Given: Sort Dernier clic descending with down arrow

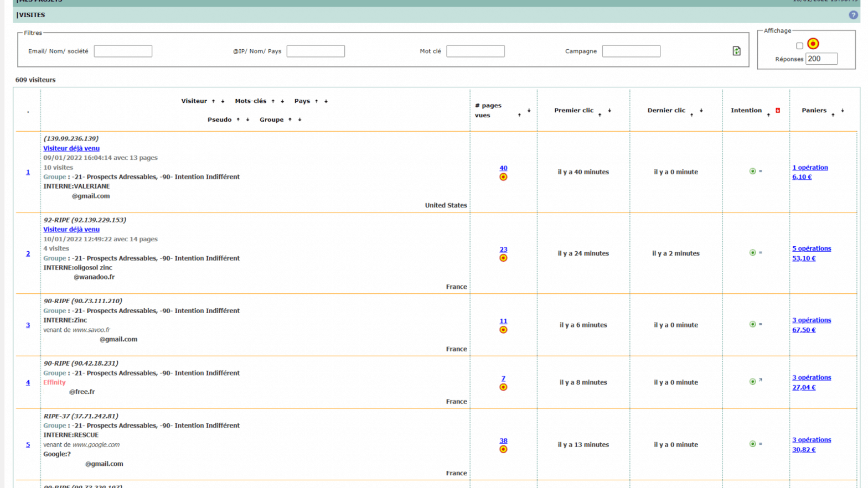Looking at the screenshot, I should click(701, 111).
